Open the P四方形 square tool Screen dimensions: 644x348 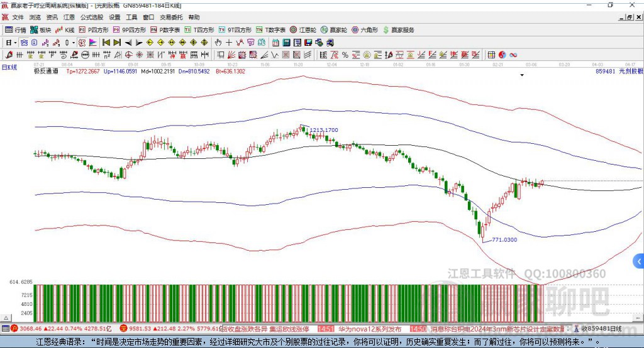click(x=94, y=30)
